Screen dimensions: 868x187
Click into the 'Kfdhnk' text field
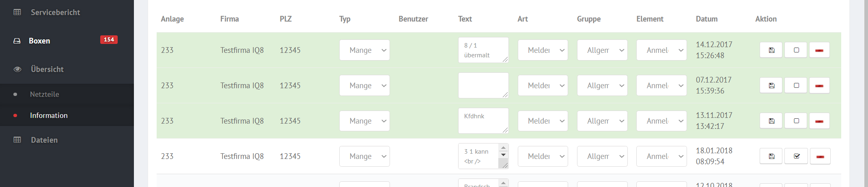coord(483,121)
